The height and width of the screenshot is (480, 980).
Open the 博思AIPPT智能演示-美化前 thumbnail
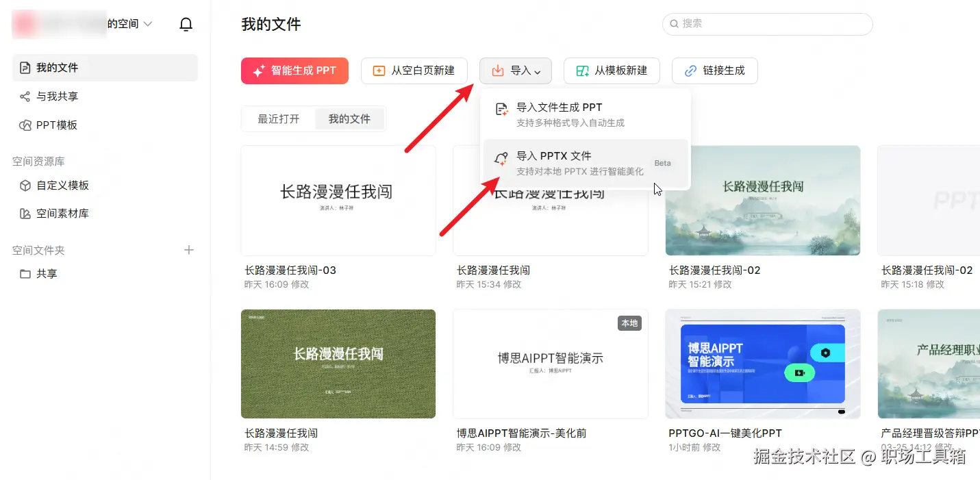pyautogui.click(x=551, y=364)
